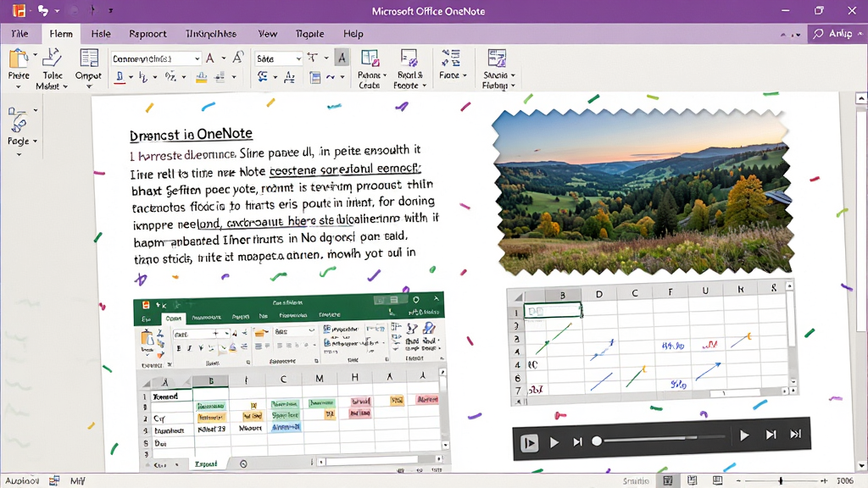Click the Page icon in the left pane
Screen dimensions: 868x488
(17, 119)
